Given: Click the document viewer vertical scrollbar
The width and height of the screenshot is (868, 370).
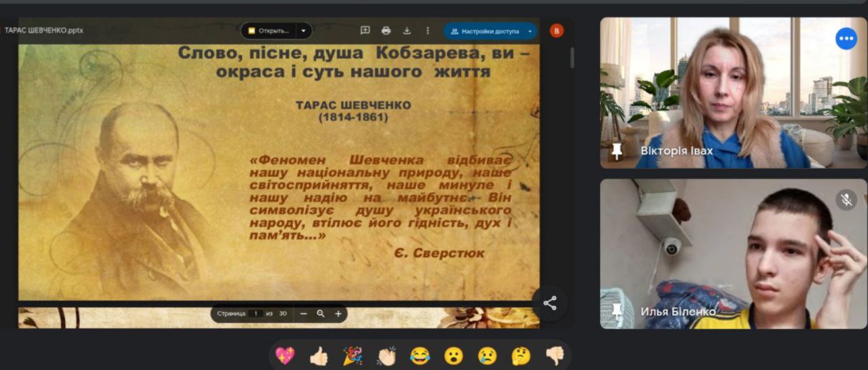Looking at the screenshot, I should (572, 58).
